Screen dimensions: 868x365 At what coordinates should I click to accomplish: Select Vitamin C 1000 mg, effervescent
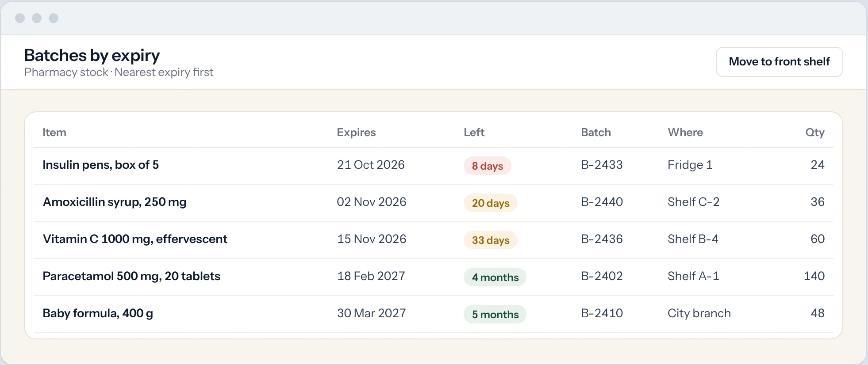pos(135,239)
